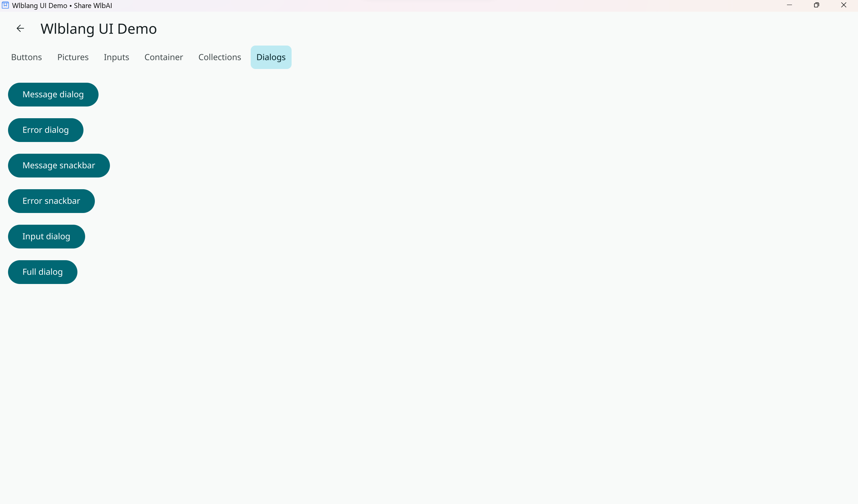Switch to the Buttons tab
The width and height of the screenshot is (858, 504).
[26, 57]
